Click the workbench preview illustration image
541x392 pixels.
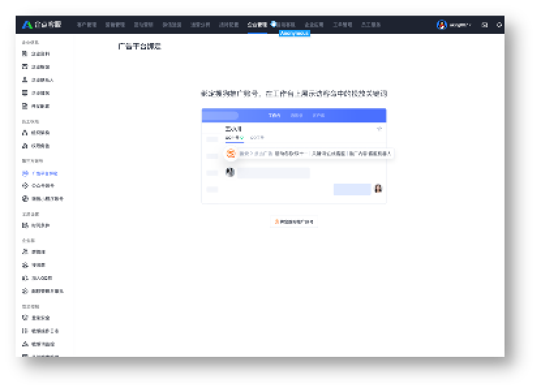point(294,156)
